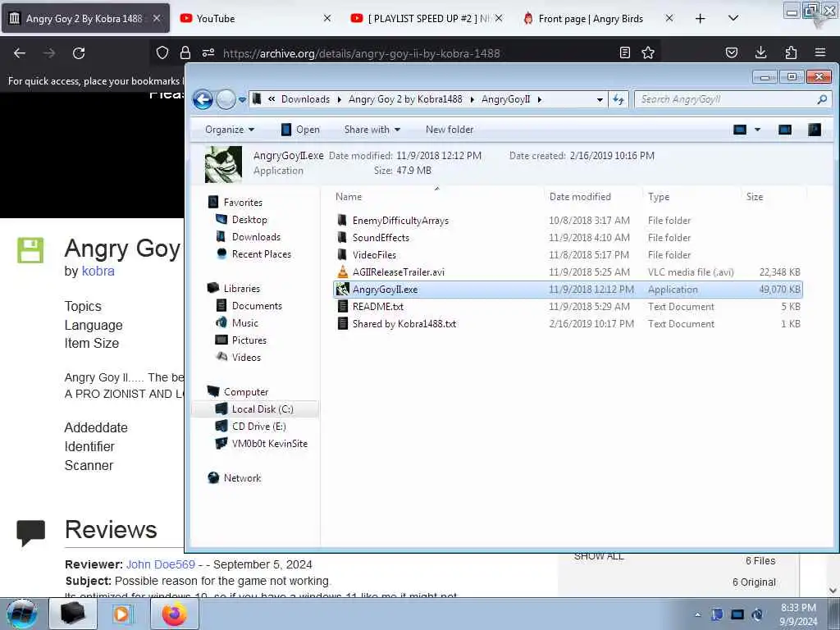The image size is (840, 630).
Task: Open John Doe569 reviewer link
Action: click(161, 564)
